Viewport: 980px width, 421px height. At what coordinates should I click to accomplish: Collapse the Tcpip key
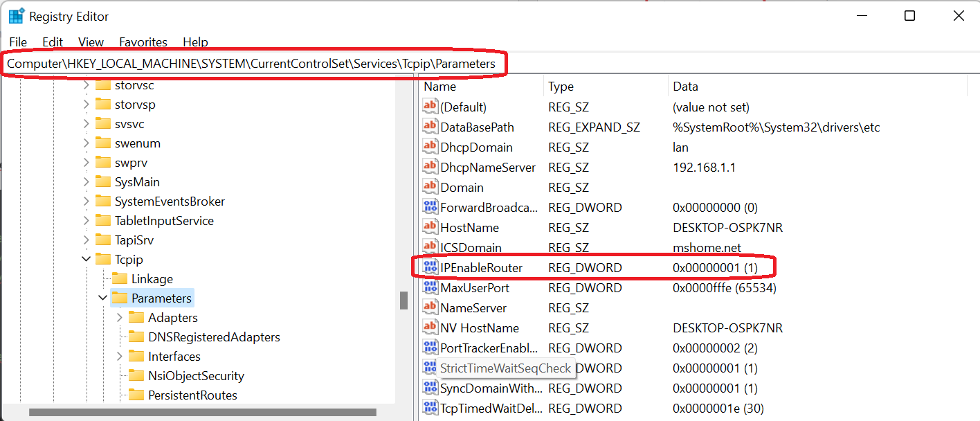(x=86, y=260)
